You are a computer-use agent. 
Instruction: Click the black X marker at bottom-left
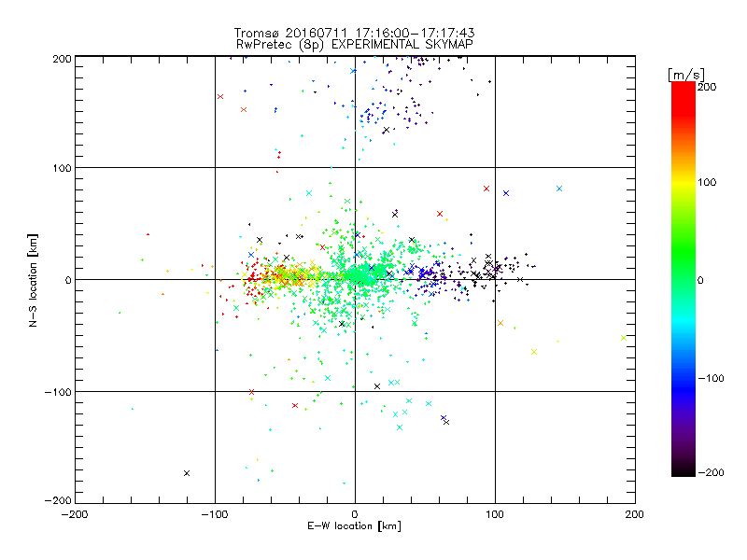(187, 473)
